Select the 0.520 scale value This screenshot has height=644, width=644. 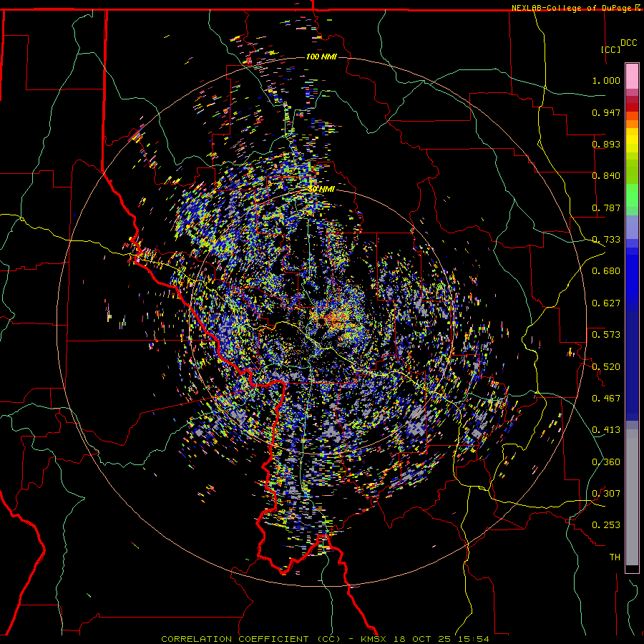coord(606,367)
